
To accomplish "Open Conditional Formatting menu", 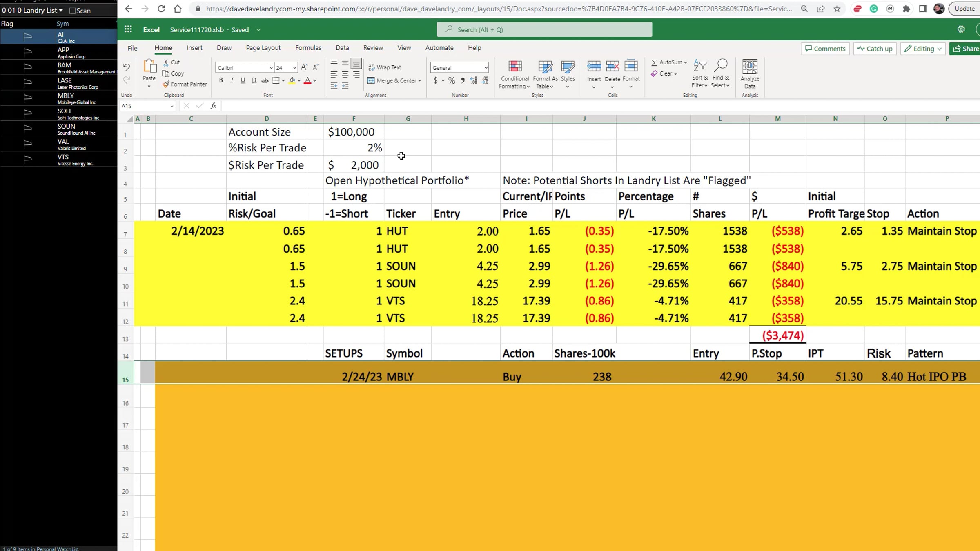I will [x=514, y=75].
